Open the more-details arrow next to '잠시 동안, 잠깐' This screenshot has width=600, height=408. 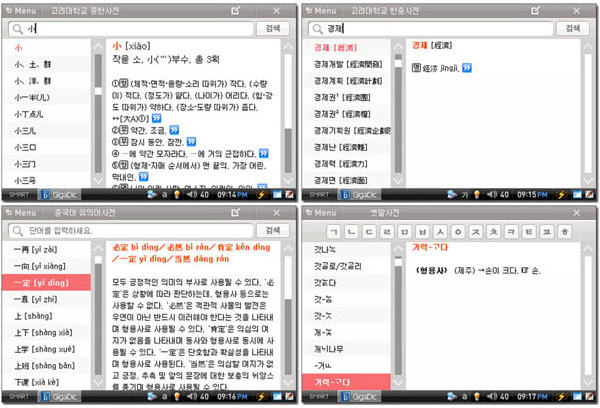(191, 142)
